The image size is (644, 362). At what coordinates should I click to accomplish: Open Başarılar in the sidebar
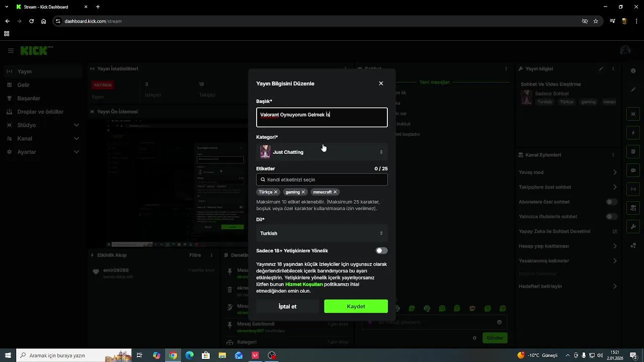[42, 99]
